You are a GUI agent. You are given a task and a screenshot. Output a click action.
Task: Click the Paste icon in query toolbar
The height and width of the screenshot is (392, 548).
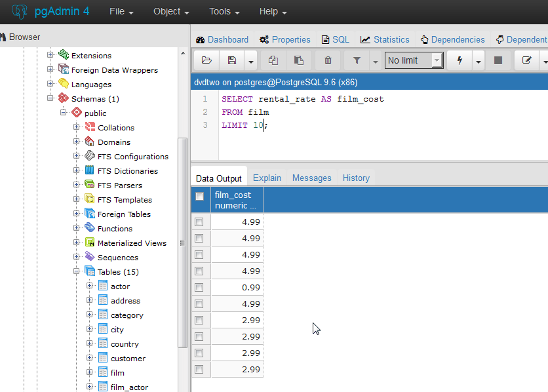point(298,60)
